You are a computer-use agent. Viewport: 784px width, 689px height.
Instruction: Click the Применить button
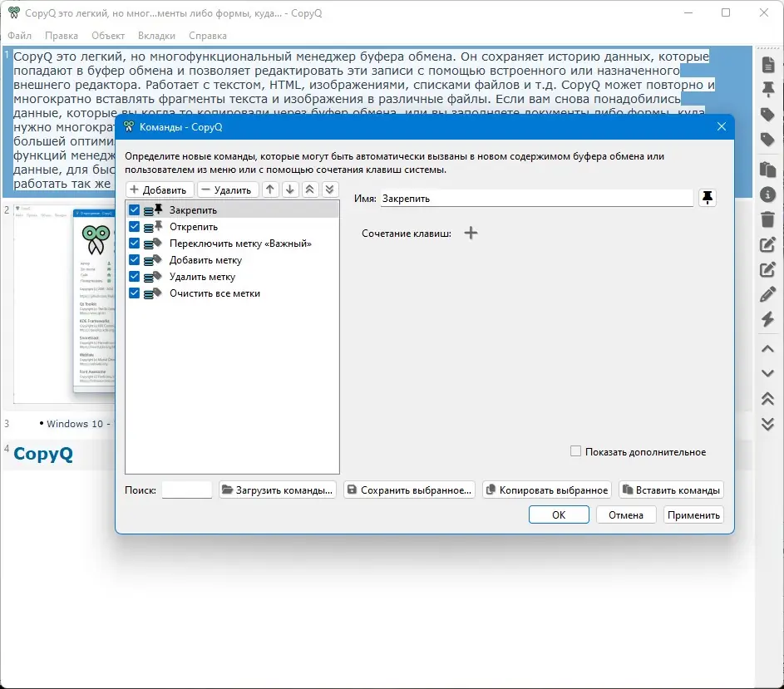693,515
